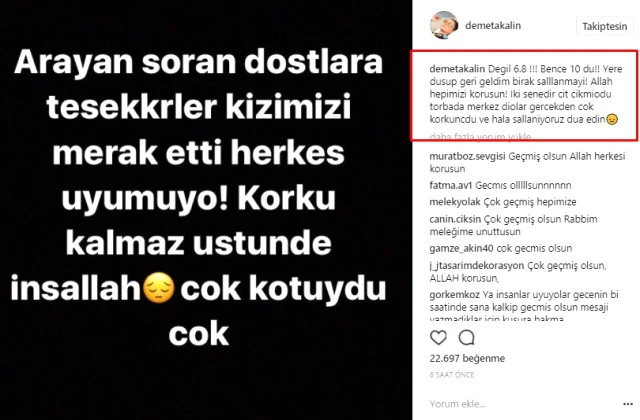Open the '6 saat önce' timestamp link
Image resolution: width=640 pixels, height=420 pixels.
point(452,375)
